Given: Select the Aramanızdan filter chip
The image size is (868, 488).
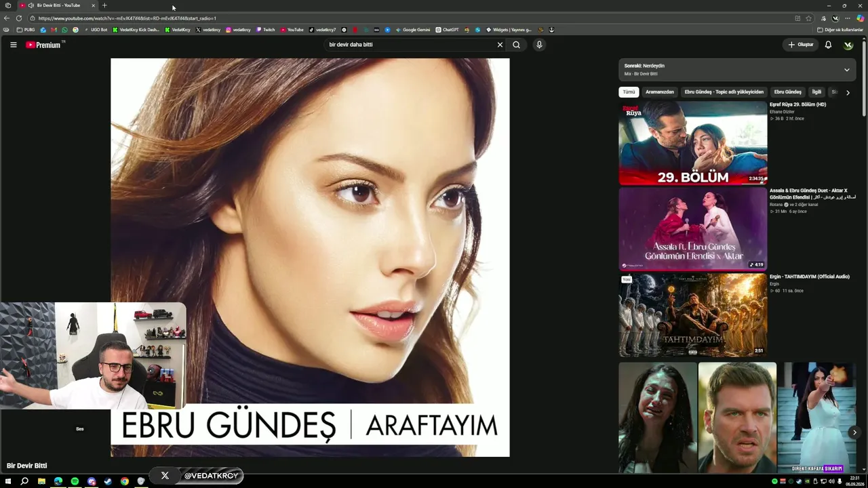Looking at the screenshot, I should pyautogui.click(x=660, y=92).
